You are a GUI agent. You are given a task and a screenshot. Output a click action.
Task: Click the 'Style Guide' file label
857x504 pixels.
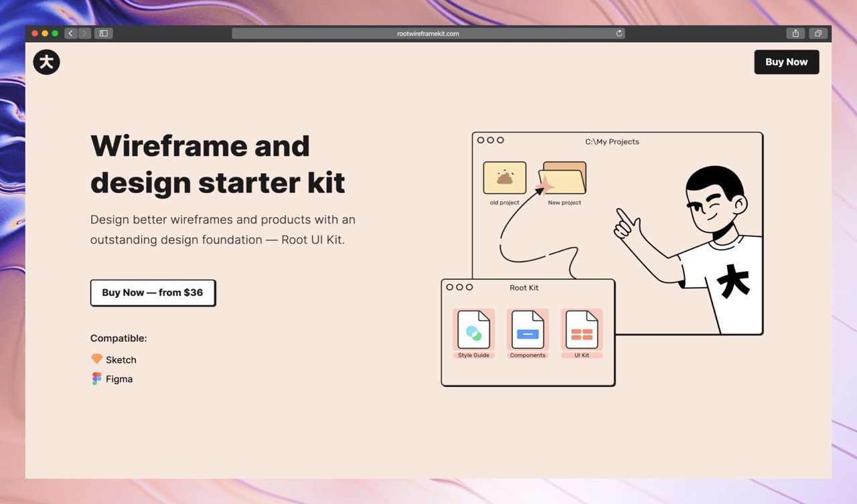click(x=474, y=355)
